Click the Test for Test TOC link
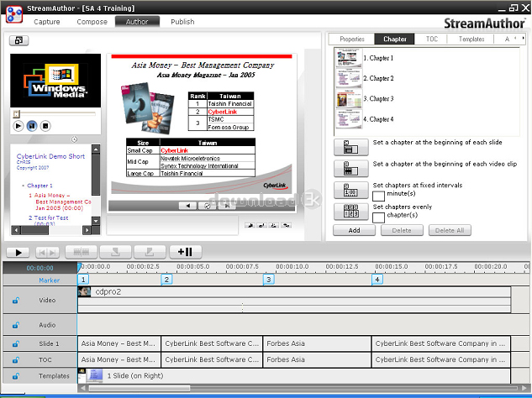Screen dimensions: 532x398 [x=51, y=218]
